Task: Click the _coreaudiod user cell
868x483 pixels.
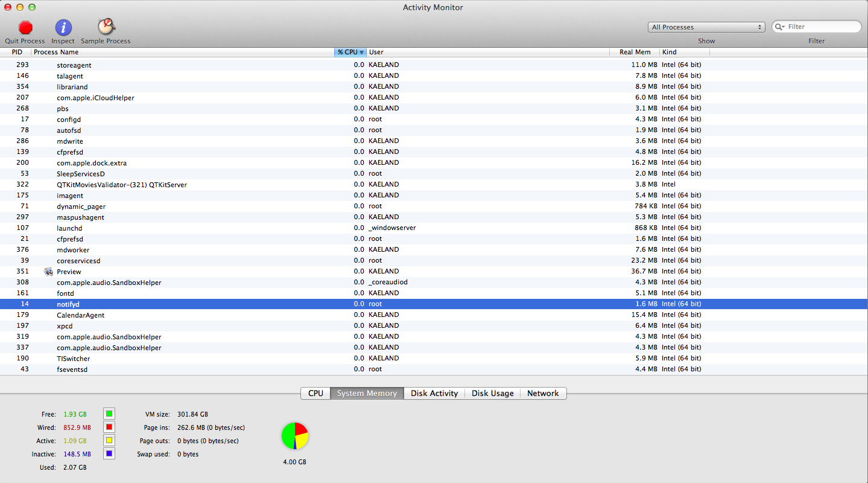Action: pos(388,283)
